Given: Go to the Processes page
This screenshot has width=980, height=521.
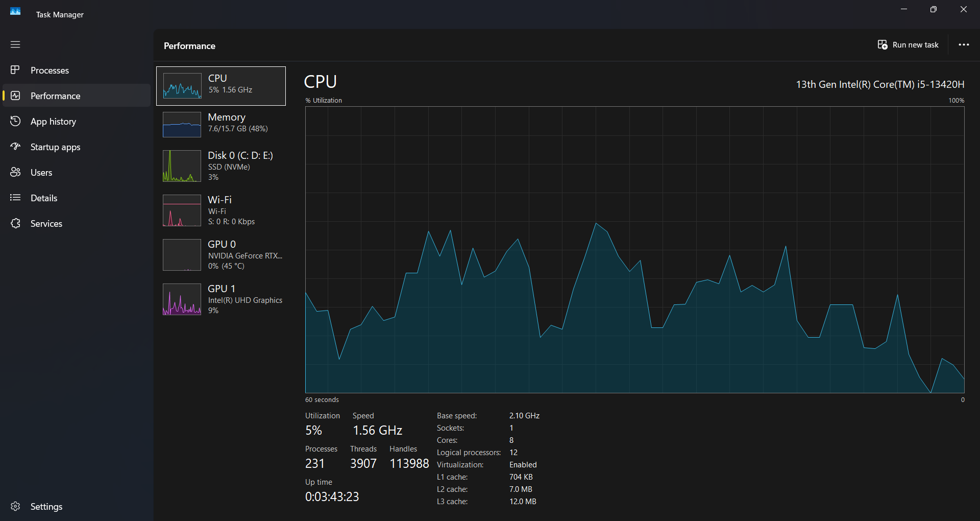Looking at the screenshot, I should pos(77,70).
